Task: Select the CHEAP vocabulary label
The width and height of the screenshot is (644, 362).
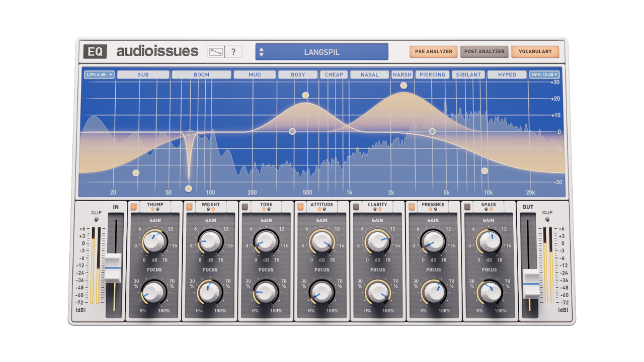Action: coord(334,75)
